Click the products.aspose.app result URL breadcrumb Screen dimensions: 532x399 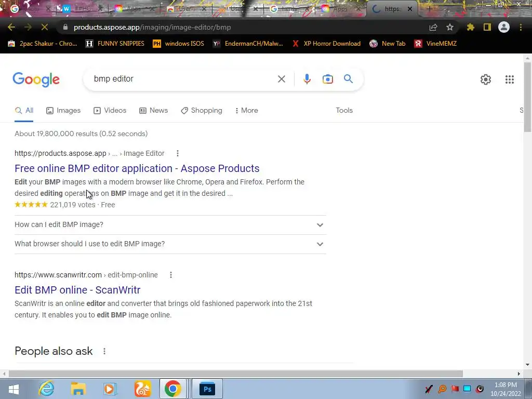(89, 153)
